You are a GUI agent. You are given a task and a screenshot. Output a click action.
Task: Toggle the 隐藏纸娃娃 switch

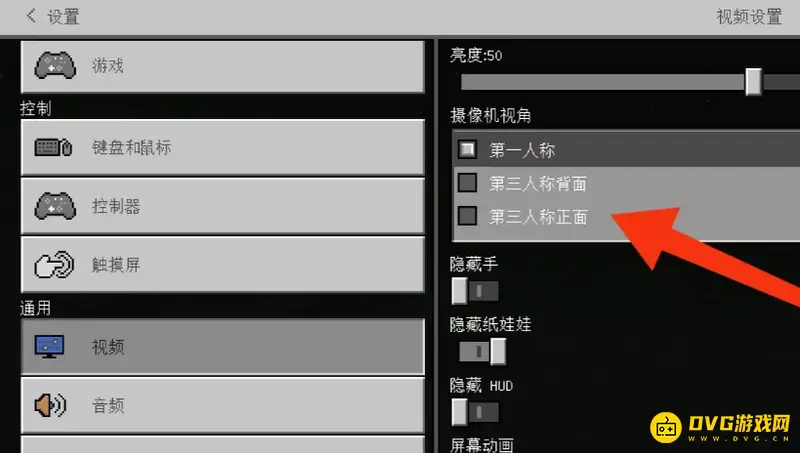(483, 351)
